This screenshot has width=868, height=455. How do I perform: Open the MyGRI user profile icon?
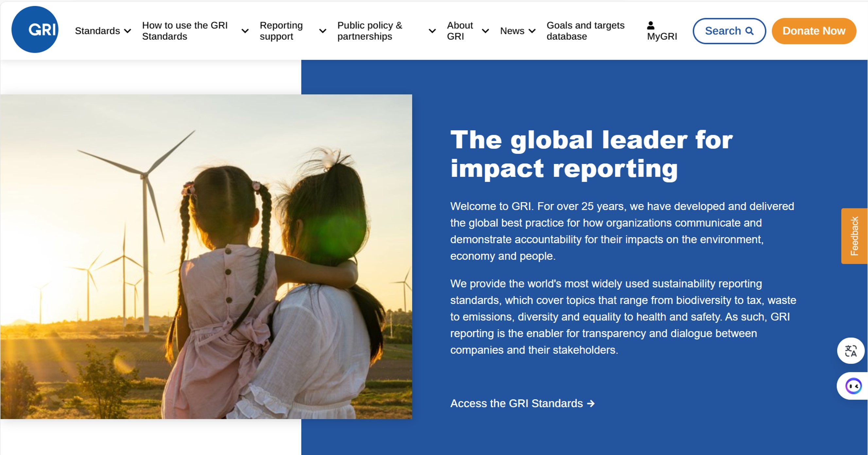651,25
